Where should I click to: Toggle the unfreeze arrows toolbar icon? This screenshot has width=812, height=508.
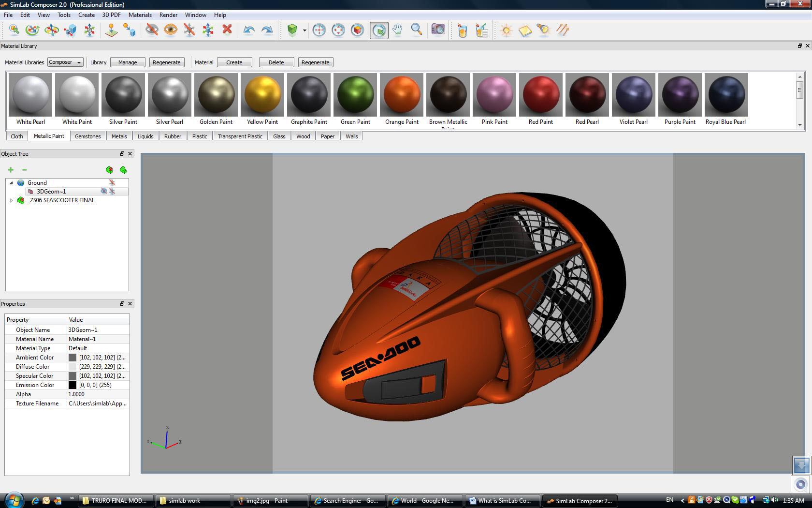(x=208, y=30)
